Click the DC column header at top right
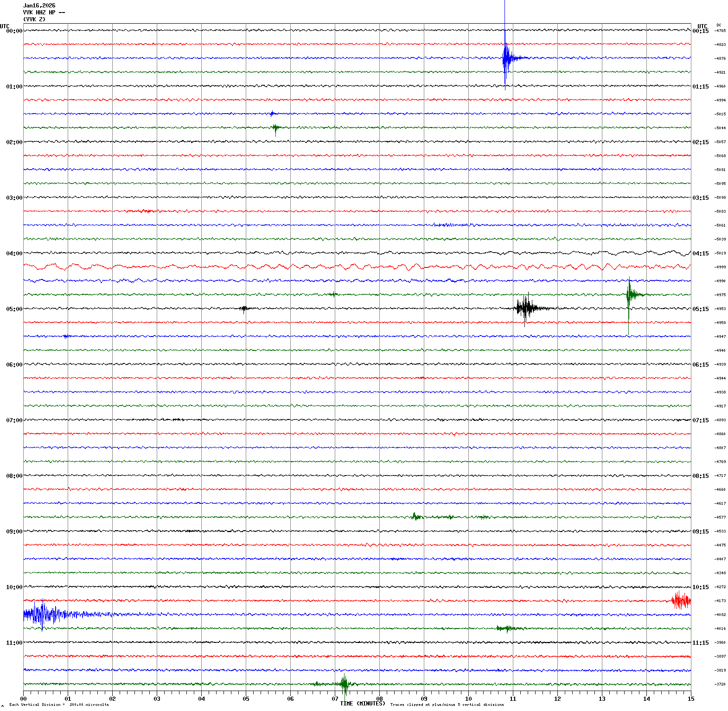The image size is (728, 711). pyautogui.click(x=719, y=25)
